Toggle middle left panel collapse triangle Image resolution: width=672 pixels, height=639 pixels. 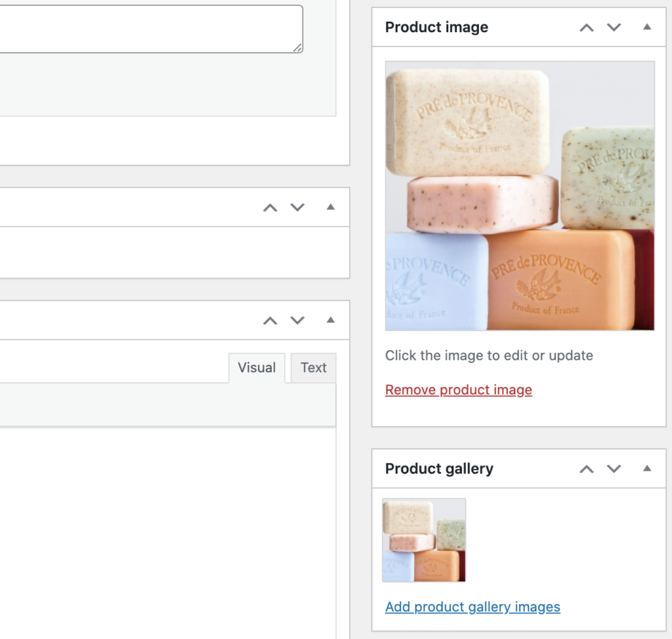(331, 207)
